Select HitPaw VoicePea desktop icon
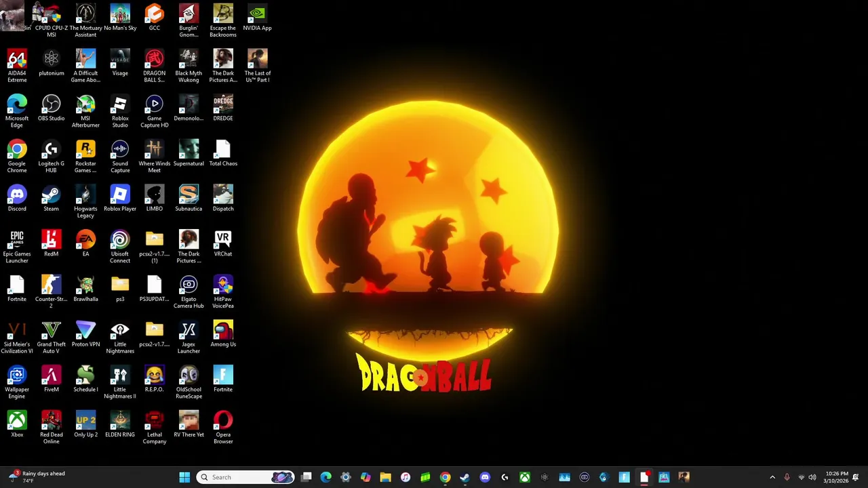 [223, 291]
